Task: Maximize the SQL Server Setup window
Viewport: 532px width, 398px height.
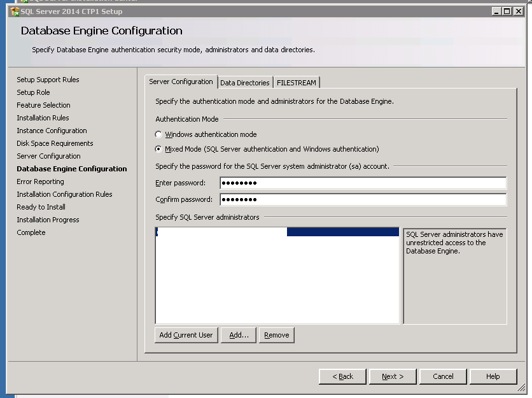Action: [507, 11]
